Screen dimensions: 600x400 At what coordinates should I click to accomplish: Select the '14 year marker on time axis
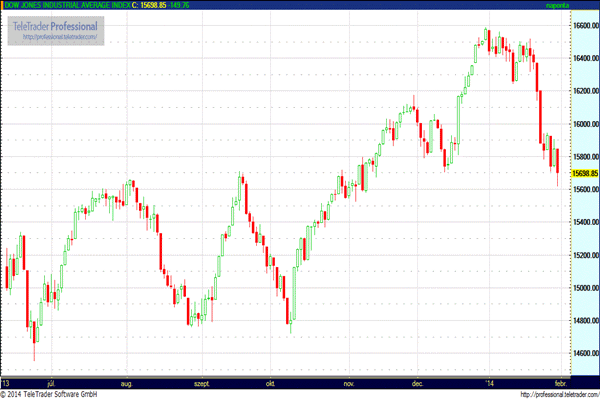[x=489, y=383]
